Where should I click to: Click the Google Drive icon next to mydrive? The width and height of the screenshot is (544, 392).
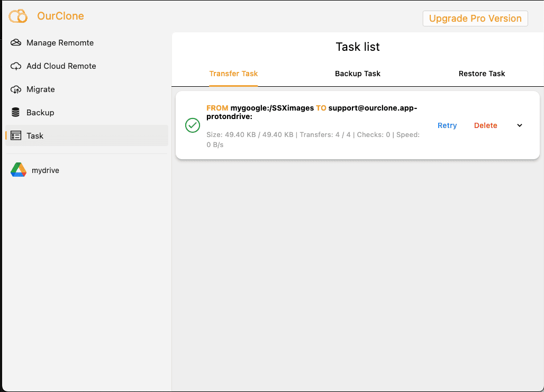(x=19, y=170)
